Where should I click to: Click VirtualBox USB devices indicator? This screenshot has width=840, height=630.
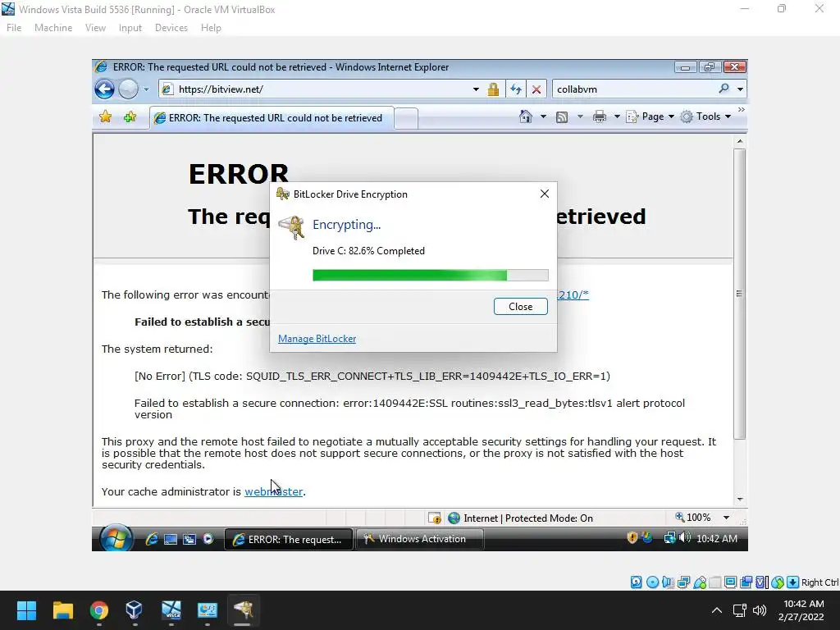pos(701,582)
